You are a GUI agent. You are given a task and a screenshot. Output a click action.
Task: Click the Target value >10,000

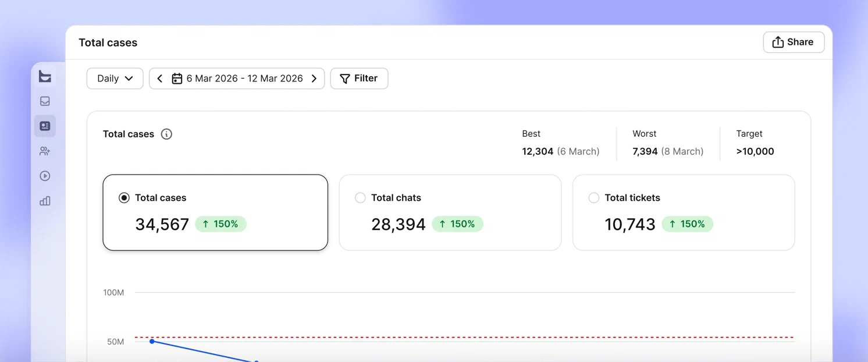point(755,151)
